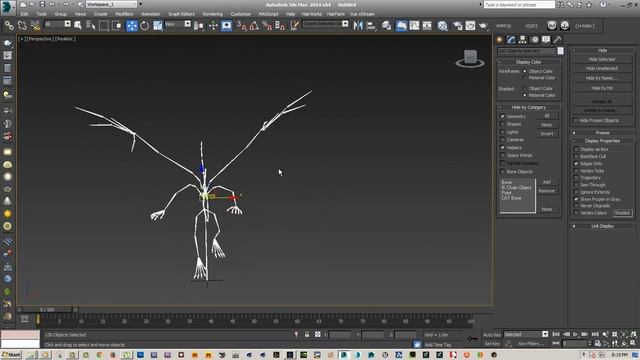
Task: Open the Utilities panel tab
Action: 558,40
